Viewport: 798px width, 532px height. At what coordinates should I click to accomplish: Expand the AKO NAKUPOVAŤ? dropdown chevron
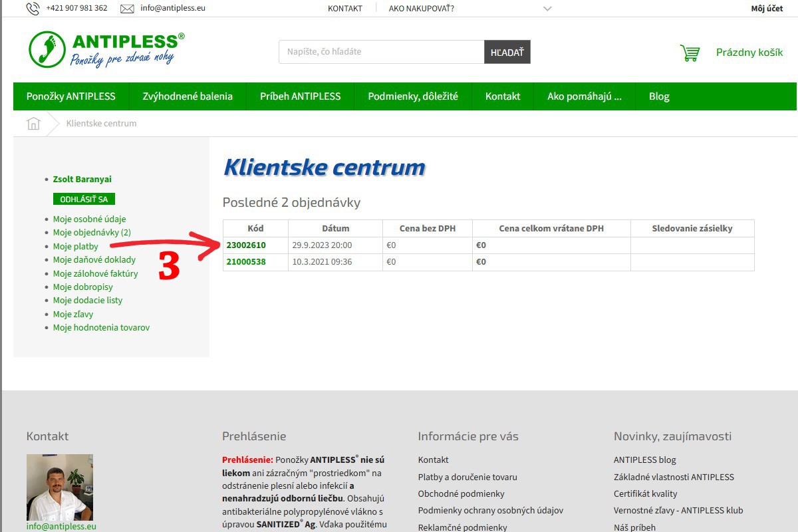coord(547,9)
